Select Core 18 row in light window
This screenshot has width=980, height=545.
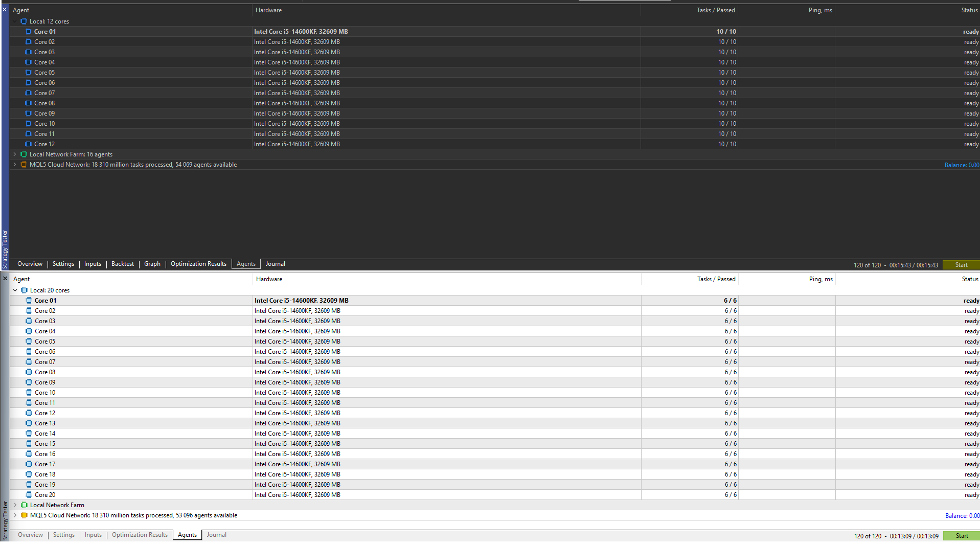[495, 474]
